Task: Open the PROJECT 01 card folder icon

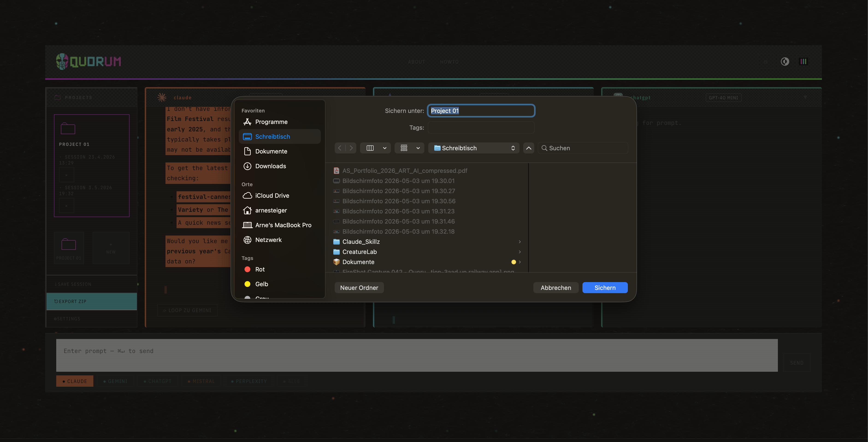Action: [68, 128]
